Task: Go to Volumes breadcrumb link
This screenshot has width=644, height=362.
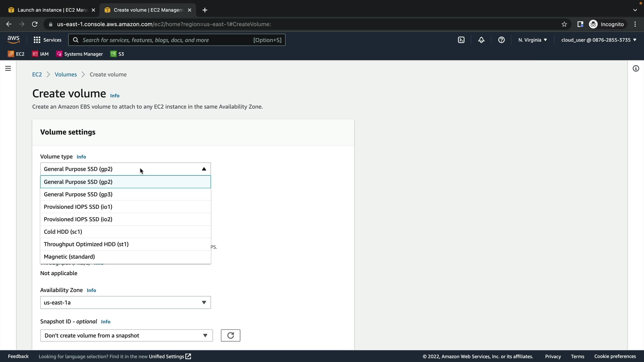Action: click(x=66, y=74)
